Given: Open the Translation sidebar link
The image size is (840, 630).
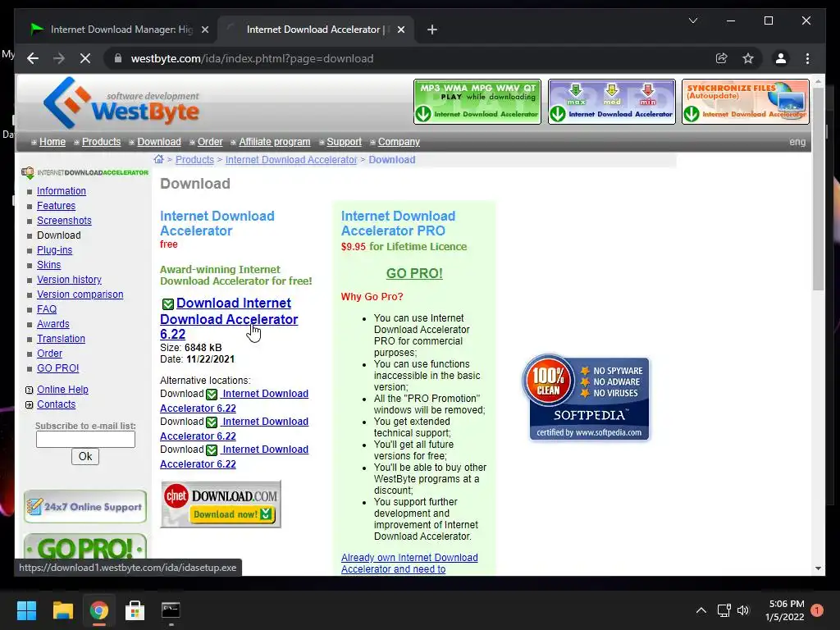Looking at the screenshot, I should [61, 339].
